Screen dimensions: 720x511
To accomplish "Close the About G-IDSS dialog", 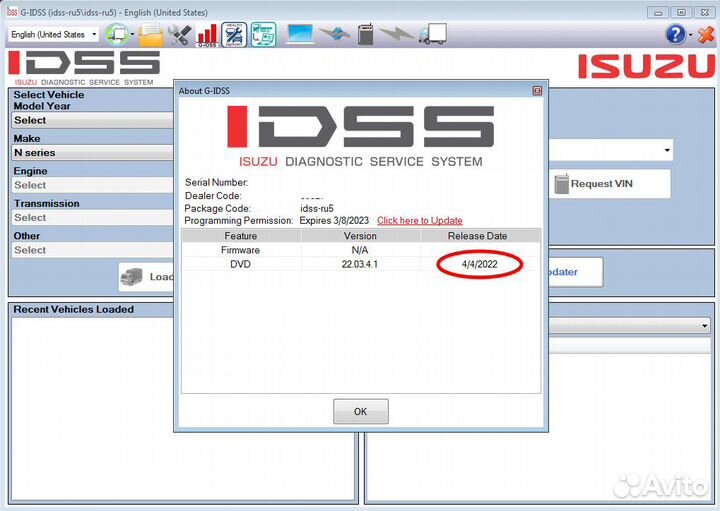I will pyautogui.click(x=537, y=91).
